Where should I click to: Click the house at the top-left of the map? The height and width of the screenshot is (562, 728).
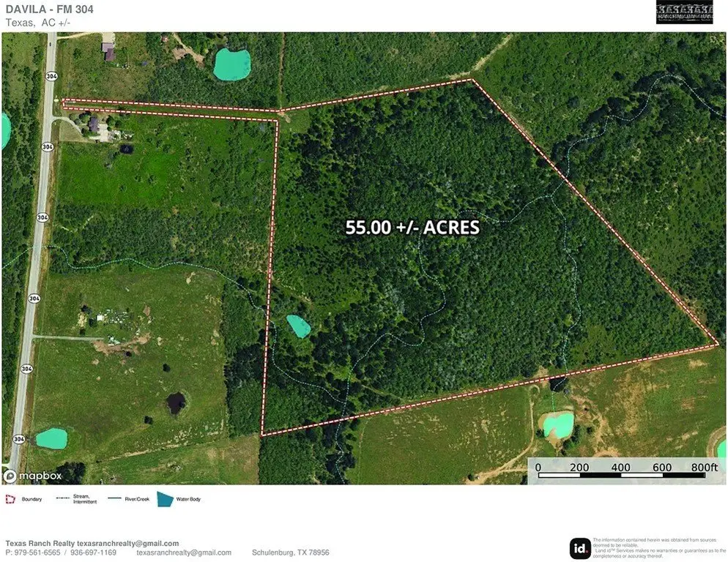click(108, 51)
